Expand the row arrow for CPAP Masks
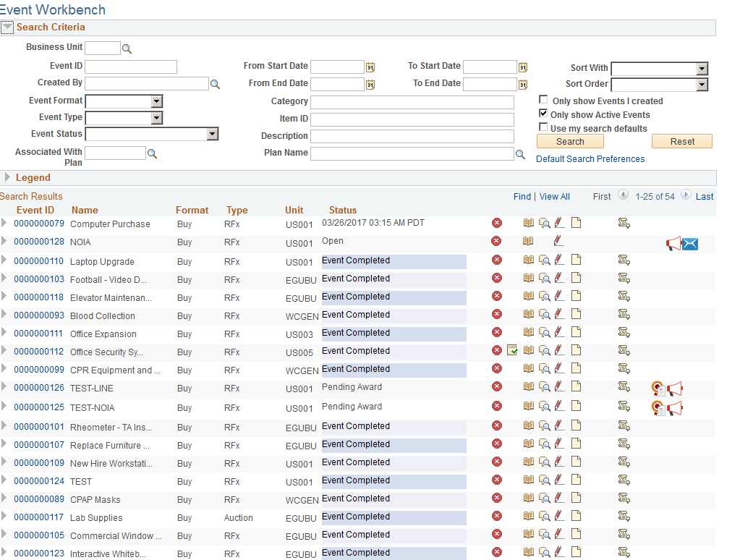Screen dimensions: 753x560 [x=6, y=499]
